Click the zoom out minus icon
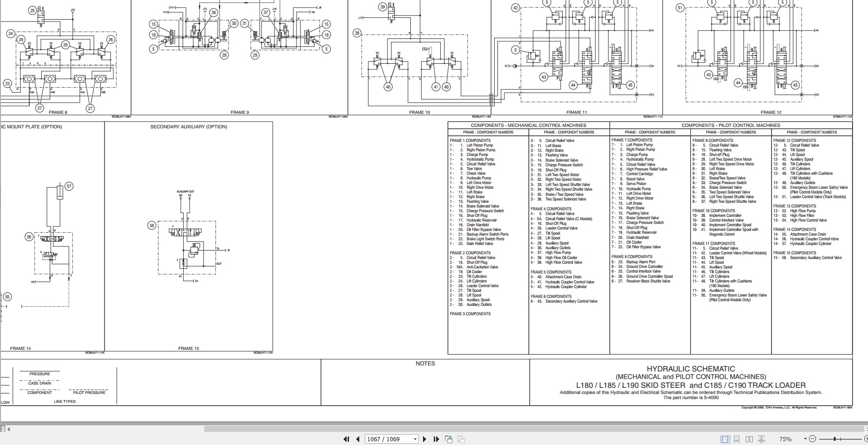 (x=812, y=439)
